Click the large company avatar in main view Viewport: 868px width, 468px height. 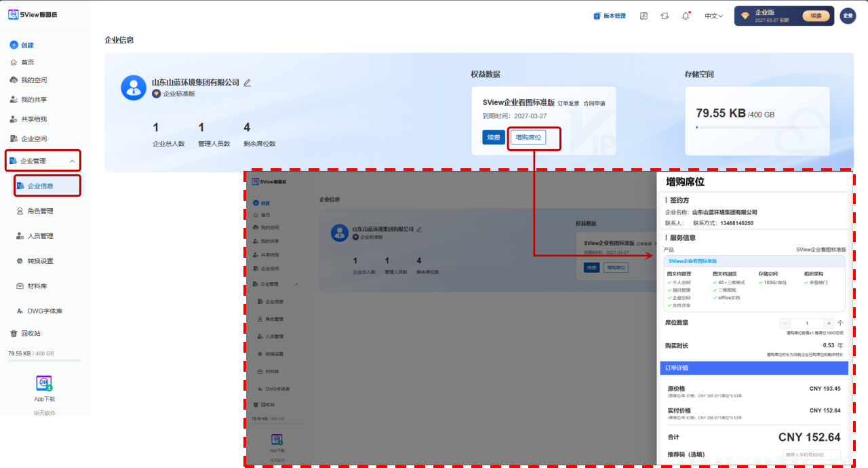[133, 87]
